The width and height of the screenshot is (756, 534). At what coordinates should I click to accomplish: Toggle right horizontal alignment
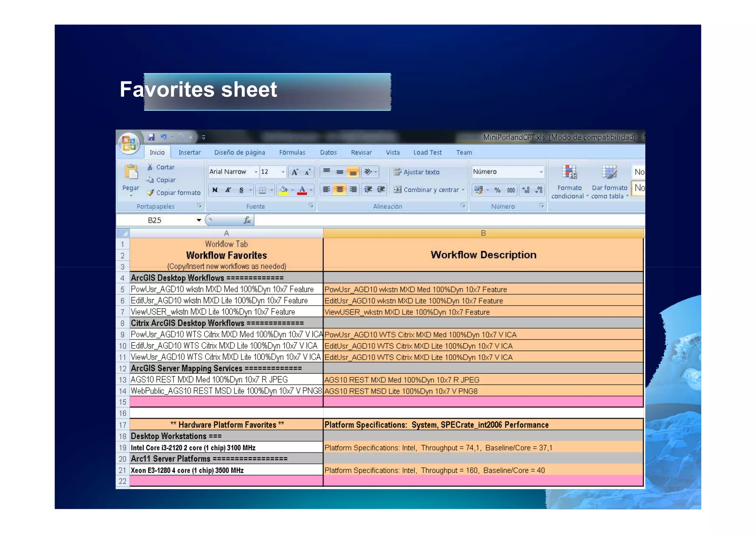click(353, 190)
